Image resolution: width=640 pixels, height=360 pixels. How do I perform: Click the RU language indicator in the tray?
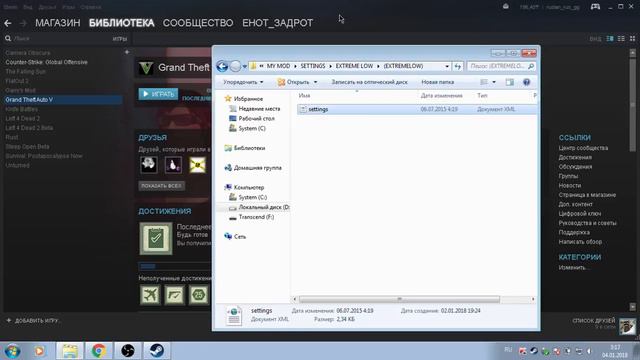(508, 350)
